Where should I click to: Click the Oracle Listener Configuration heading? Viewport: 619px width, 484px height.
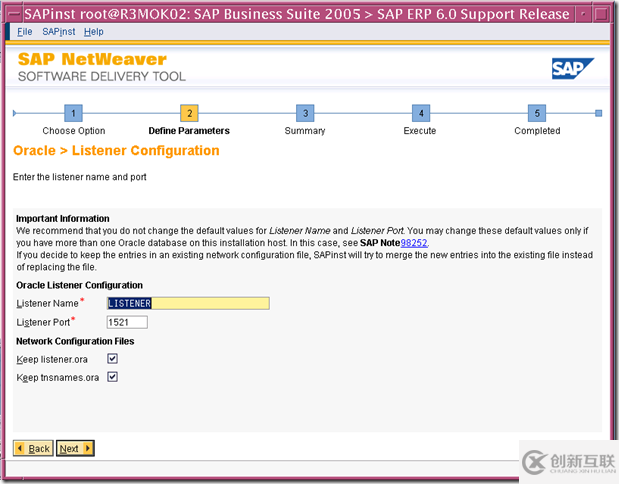79,285
